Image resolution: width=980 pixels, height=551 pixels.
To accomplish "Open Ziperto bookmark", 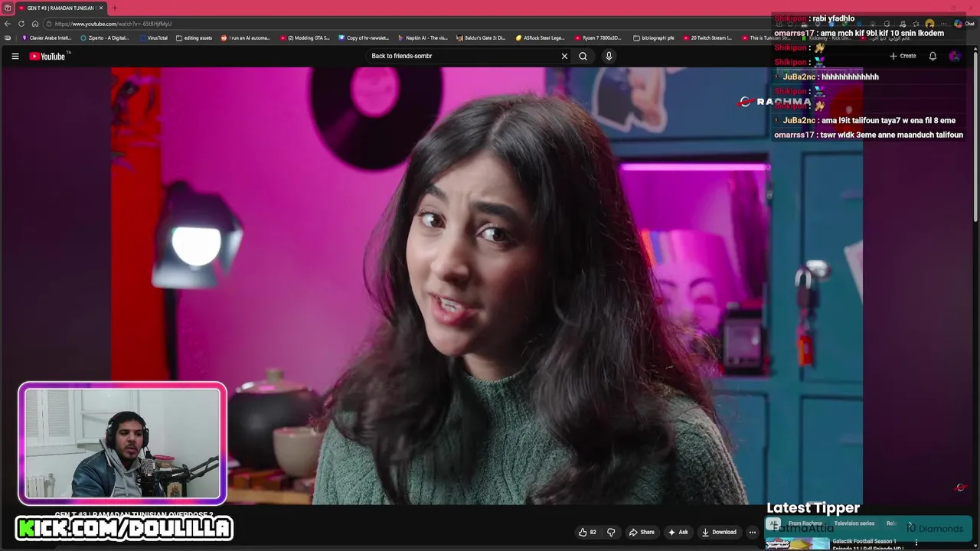I will click(105, 37).
